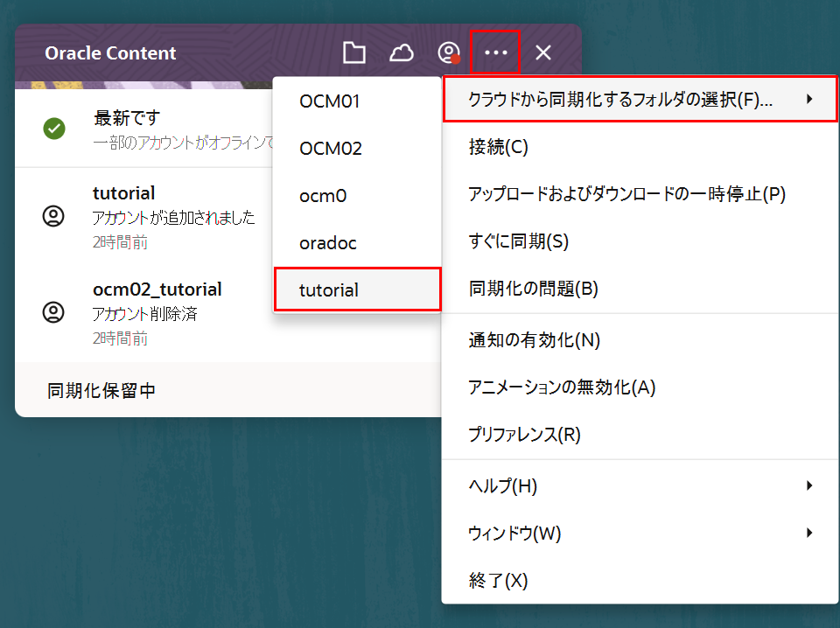
Task: Expand the ウィンドウ(W) submenu arrow
Action: point(809,533)
